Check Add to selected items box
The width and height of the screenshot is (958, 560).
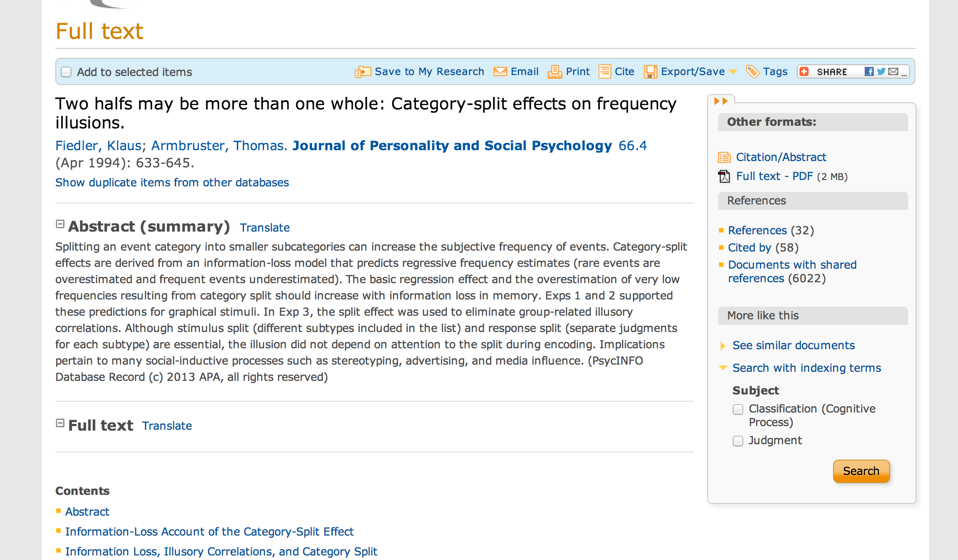(x=66, y=72)
